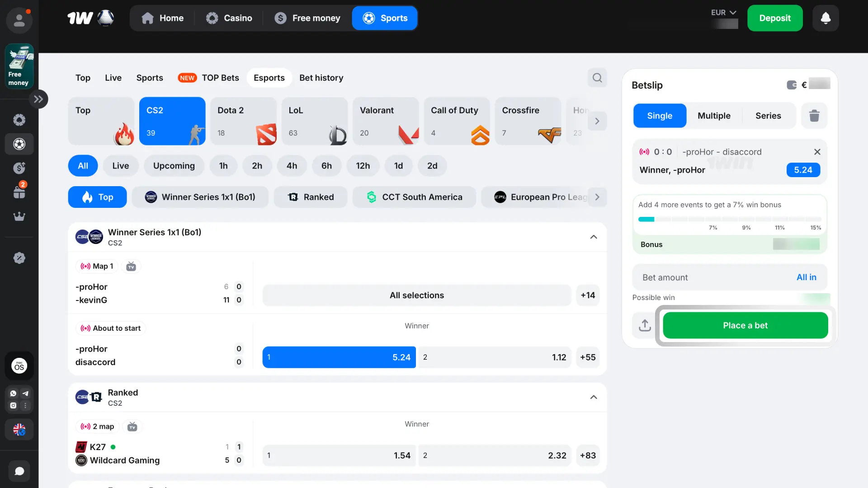Go to the Home navigation tab

click(x=162, y=18)
